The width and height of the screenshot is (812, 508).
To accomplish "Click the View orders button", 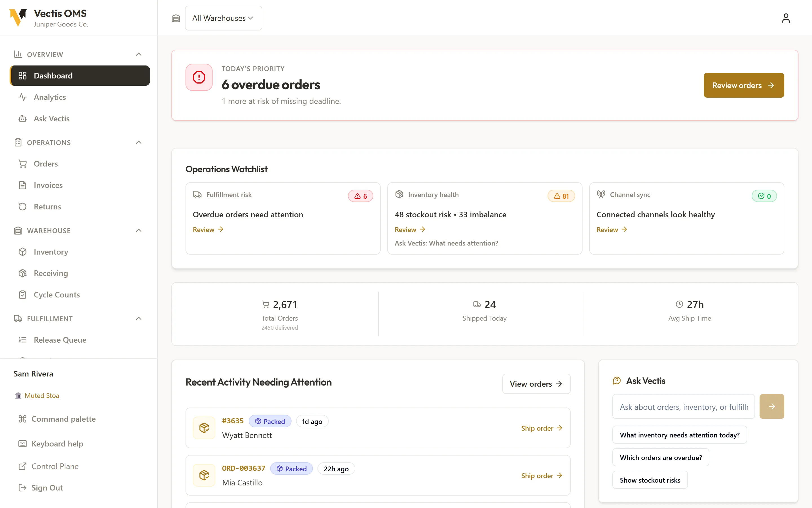I will pos(536,384).
